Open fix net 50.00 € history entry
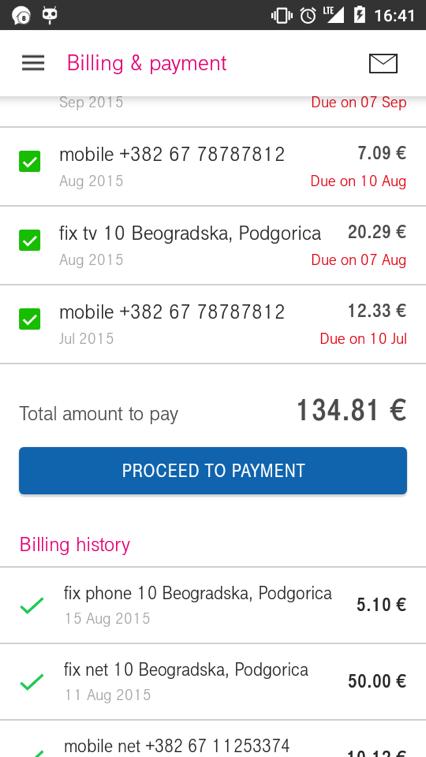Viewport: 426px width, 757px height. pyautogui.click(x=213, y=682)
